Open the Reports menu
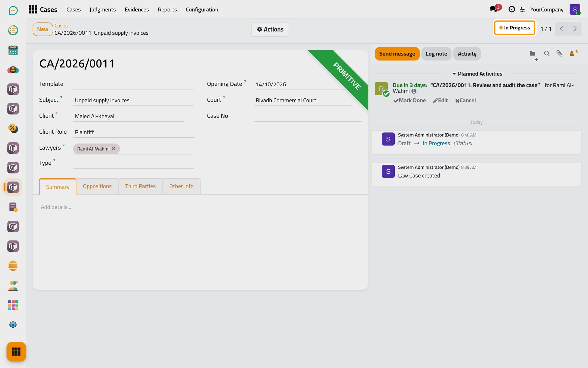 click(167, 10)
